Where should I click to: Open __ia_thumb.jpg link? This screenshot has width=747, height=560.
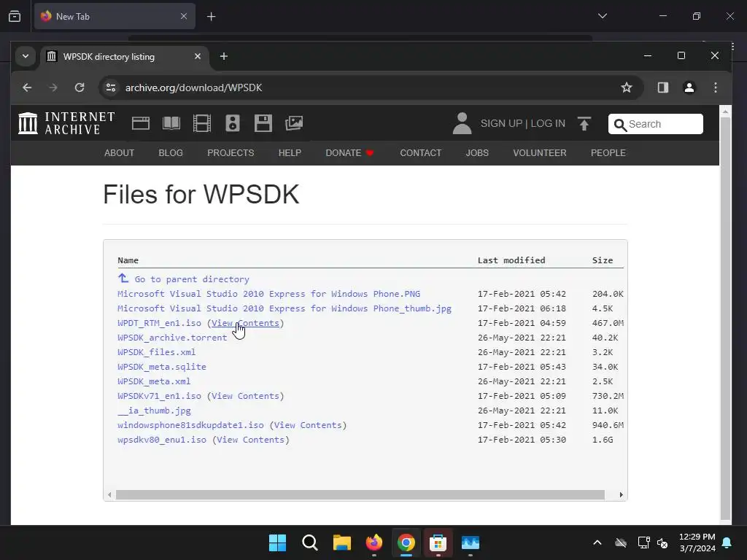(154, 411)
